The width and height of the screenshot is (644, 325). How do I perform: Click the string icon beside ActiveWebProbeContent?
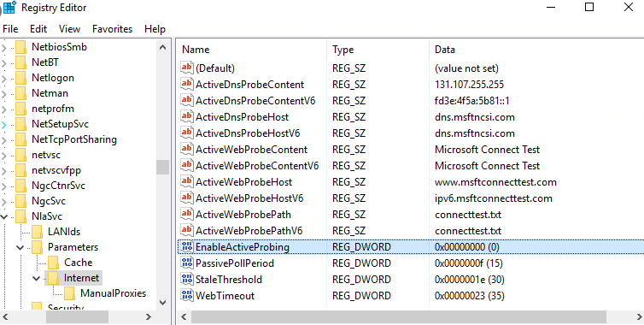coord(187,150)
